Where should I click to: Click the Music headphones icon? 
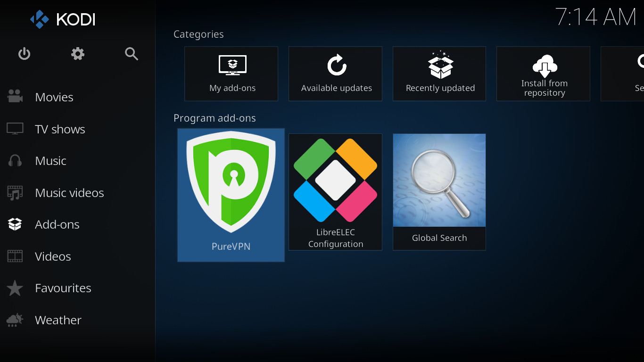[x=15, y=161]
